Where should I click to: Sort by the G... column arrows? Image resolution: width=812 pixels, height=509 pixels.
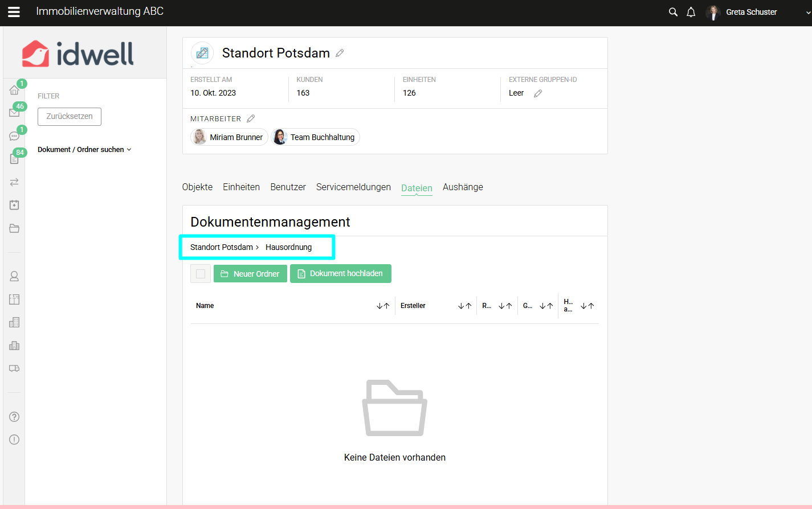click(546, 306)
